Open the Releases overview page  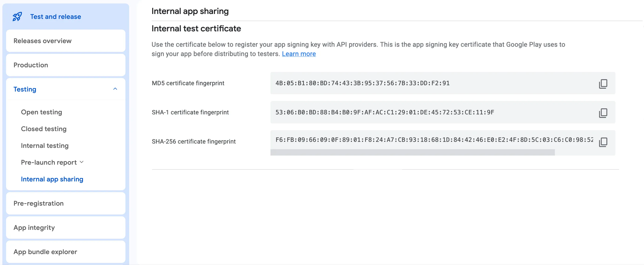click(42, 41)
